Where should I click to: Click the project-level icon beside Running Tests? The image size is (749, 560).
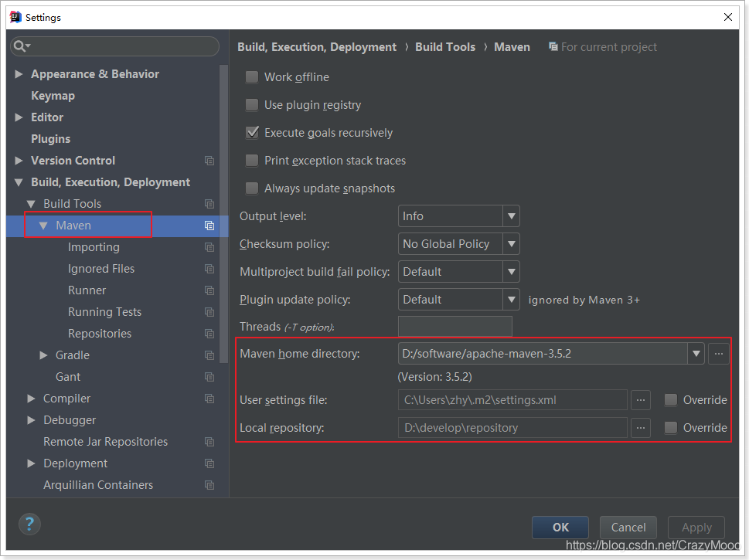point(209,312)
